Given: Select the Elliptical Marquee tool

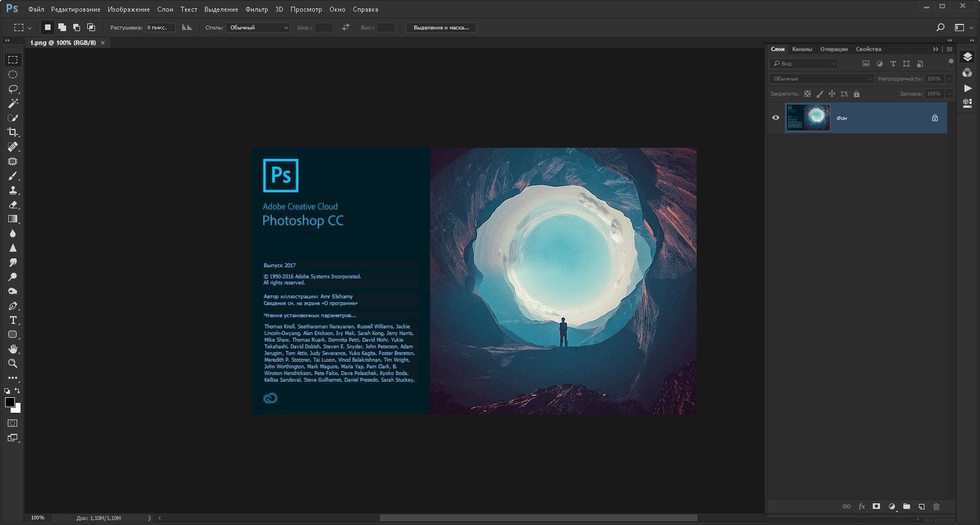Looking at the screenshot, I should [x=13, y=74].
